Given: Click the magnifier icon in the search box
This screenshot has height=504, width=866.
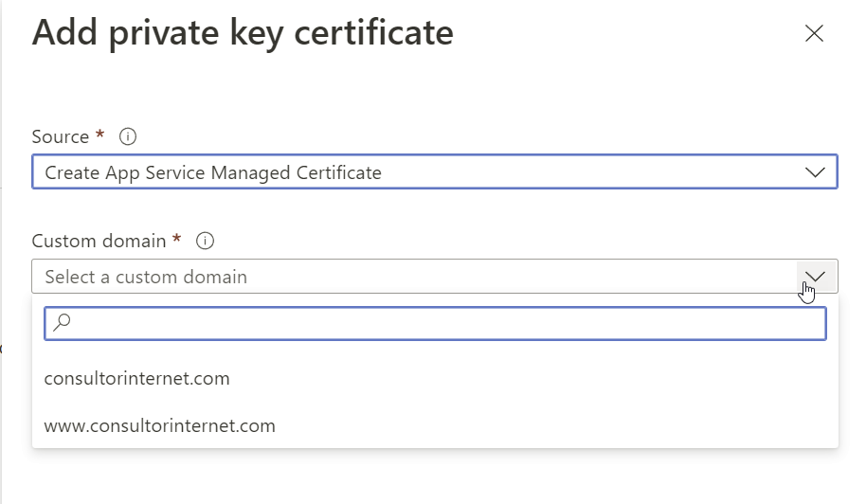Looking at the screenshot, I should (x=62, y=322).
